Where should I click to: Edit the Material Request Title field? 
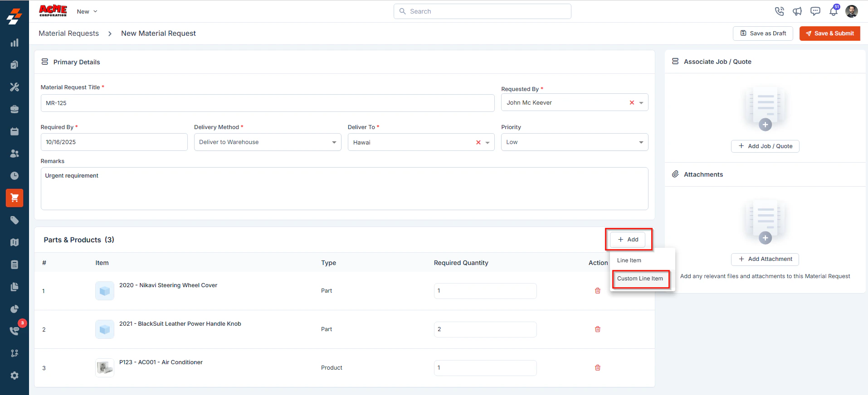coord(268,103)
